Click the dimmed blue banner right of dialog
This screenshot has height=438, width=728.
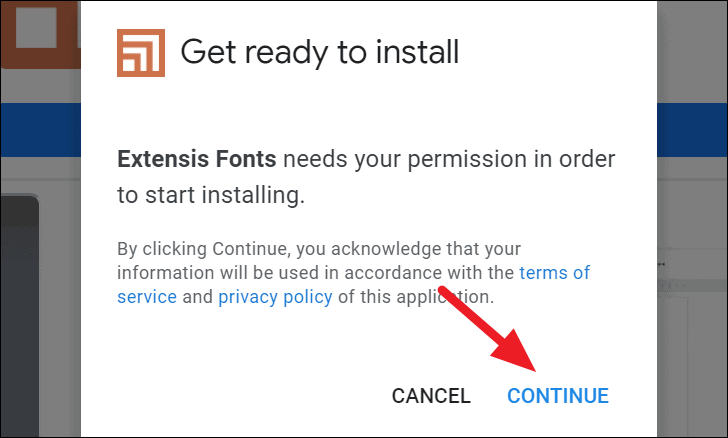692,130
